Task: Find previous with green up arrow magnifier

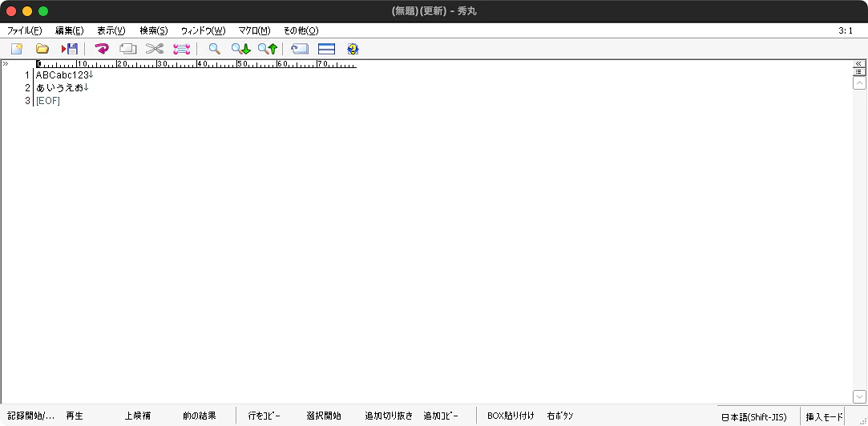Action: click(268, 49)
